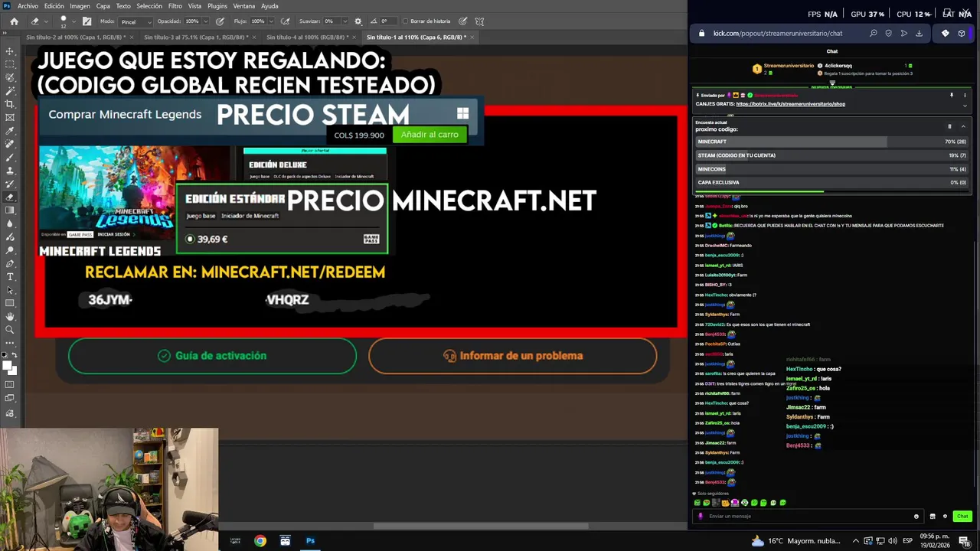This screenshot has height=551, width=980.
Task: Click the zoom search icon in address bar
Action: 873,34
